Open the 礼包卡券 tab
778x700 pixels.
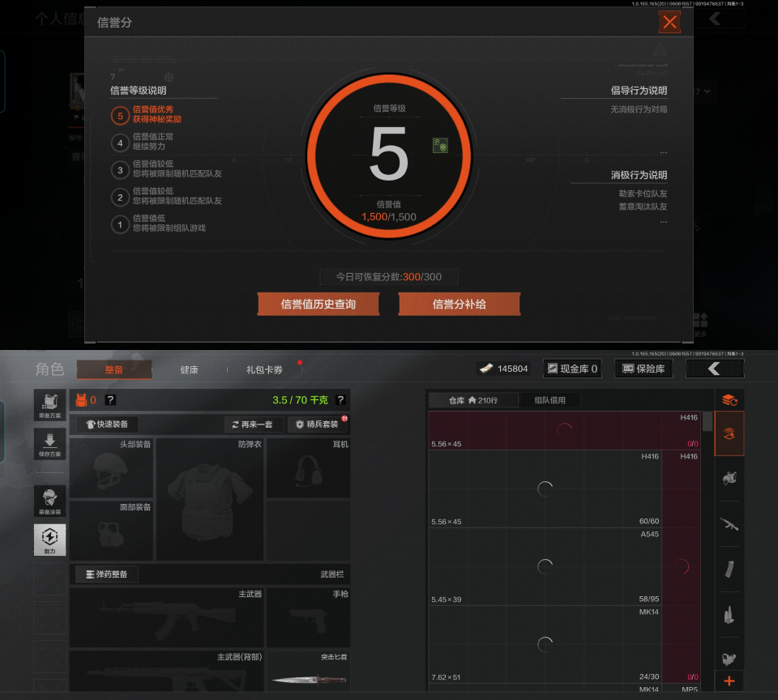[x=264, y=369]
